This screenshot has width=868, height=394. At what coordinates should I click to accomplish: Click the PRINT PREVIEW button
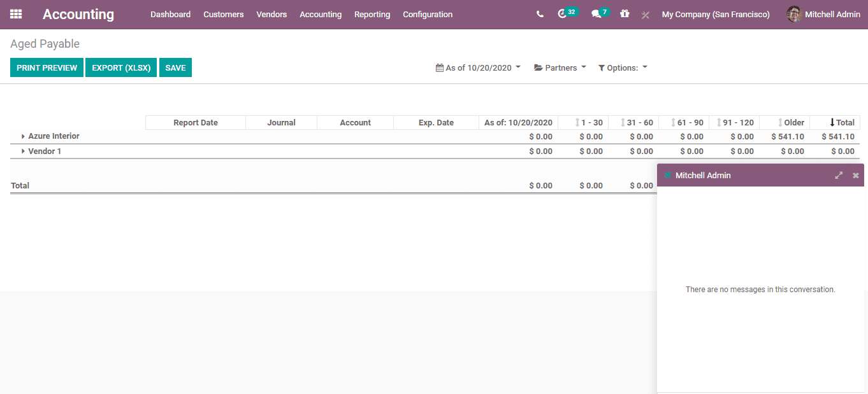point(46,67)
